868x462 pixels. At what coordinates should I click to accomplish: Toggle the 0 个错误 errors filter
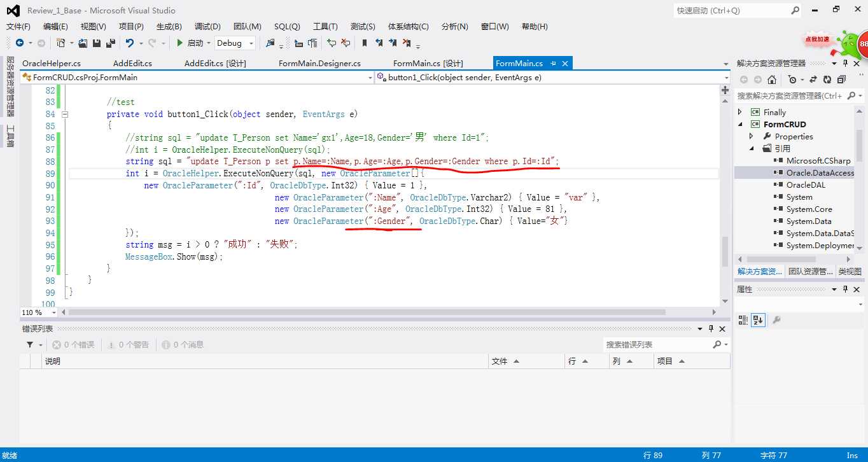tap(73, 344)
